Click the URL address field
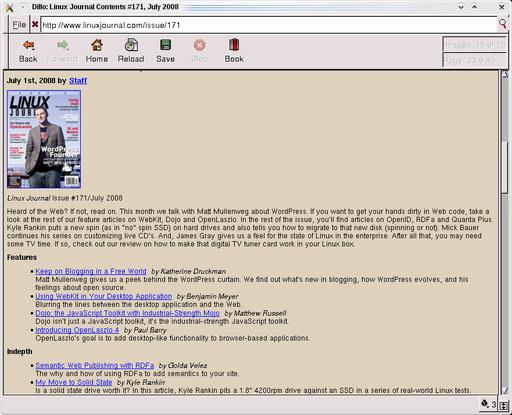Image resolution: width=512 pixels, height=415 pixels. tap(269, 25)
